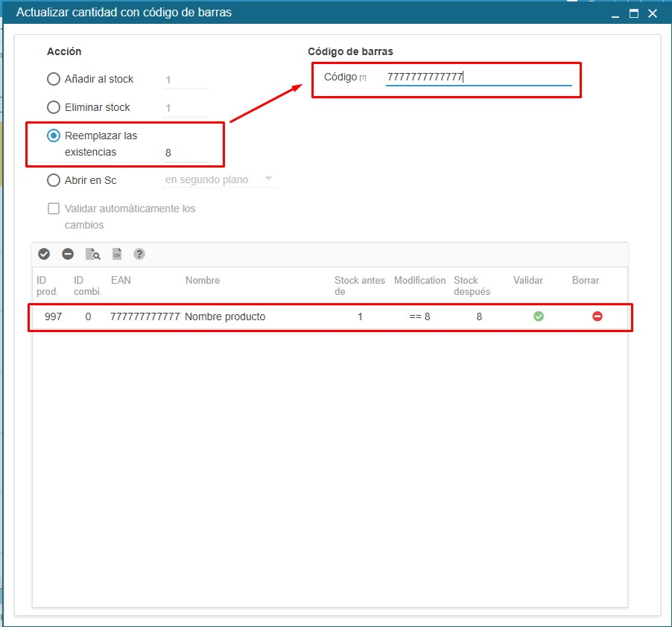The width and height of the screenshot is (672, 627).
Task: Delete row 997 with red minus icon
Action: 597,316
